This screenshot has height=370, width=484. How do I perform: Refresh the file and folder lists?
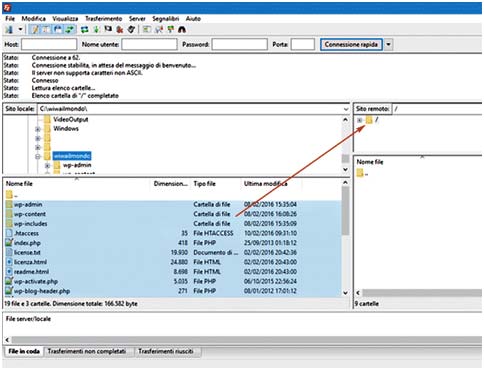click(85, 30)
